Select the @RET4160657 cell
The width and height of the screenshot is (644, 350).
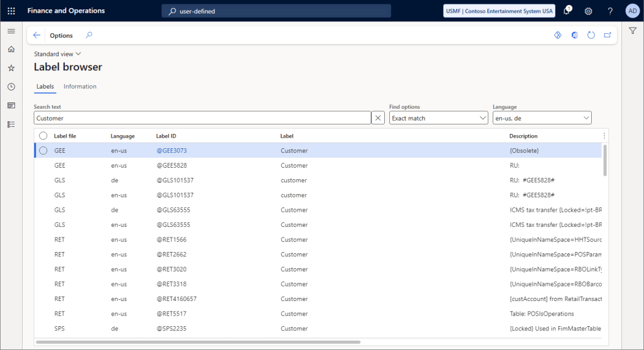pos(177,298)
